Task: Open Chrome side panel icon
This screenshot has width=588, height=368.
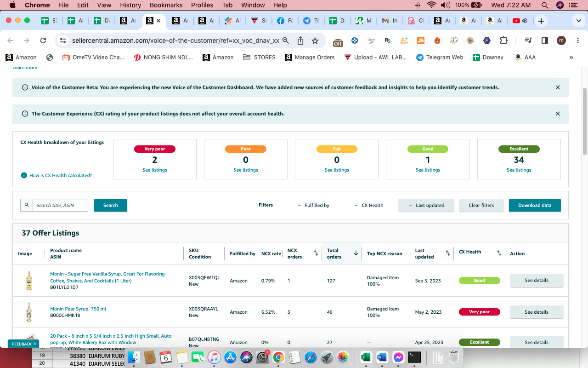Action: [x=545, y=40]
